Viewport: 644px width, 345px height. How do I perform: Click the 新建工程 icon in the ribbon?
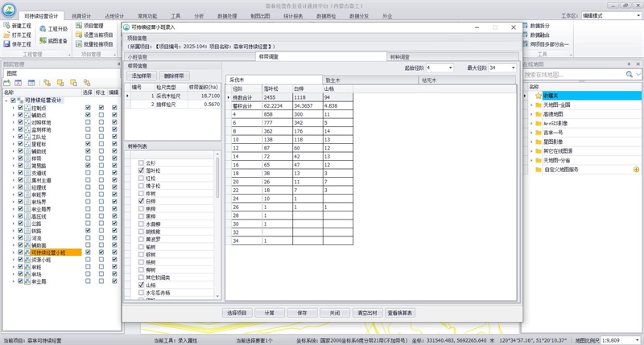pyautogui.click(x=6, y=27)
